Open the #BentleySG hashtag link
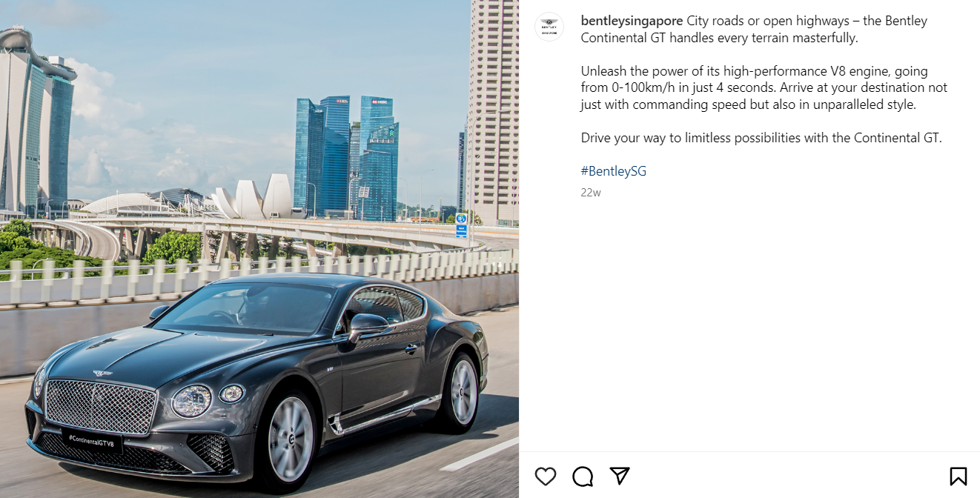 pyautogui.click(x=614, y=171)
